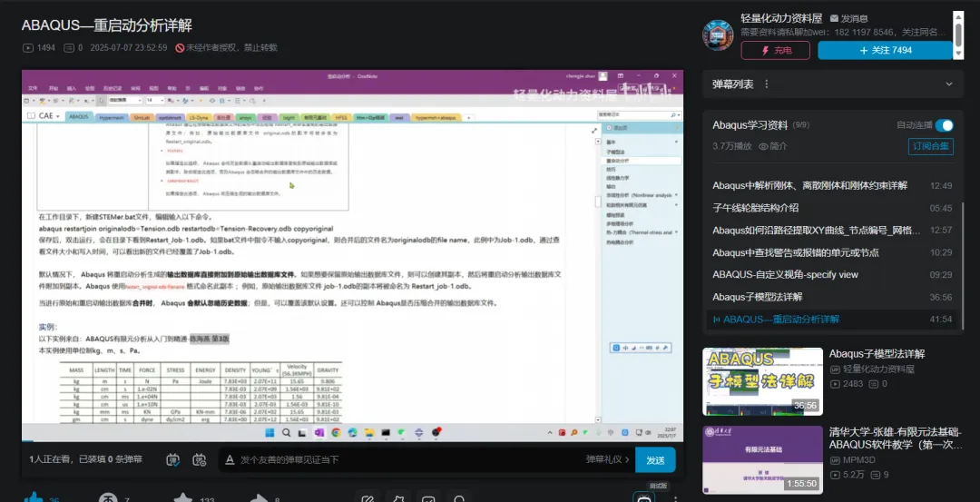The height and width of the screenshot is (502, 980).
Task: Give coins using the coin icon
Action: 108,497
